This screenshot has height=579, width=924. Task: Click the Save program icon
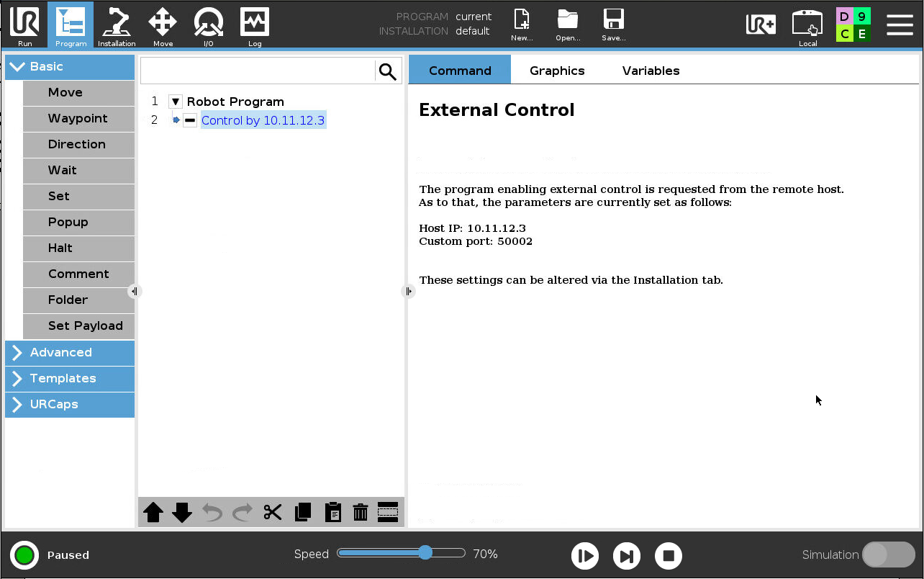coord(613,26)
